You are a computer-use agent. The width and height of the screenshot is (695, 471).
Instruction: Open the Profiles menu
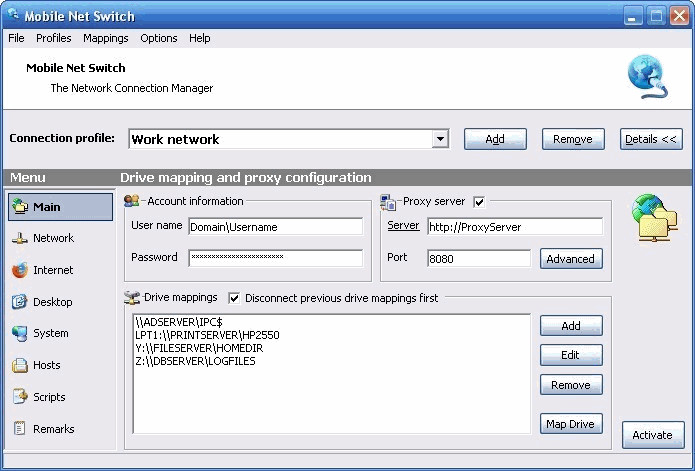[x=54, y=38]
